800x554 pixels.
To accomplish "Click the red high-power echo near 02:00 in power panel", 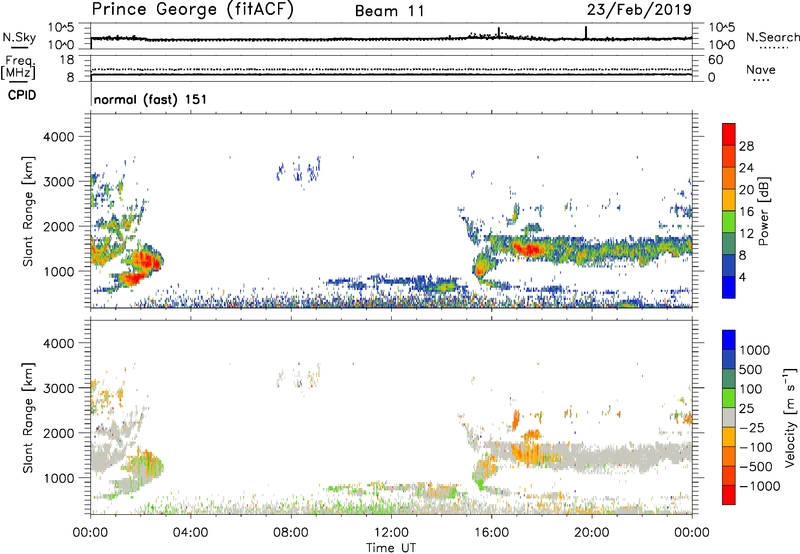I will tap(147, 261).
